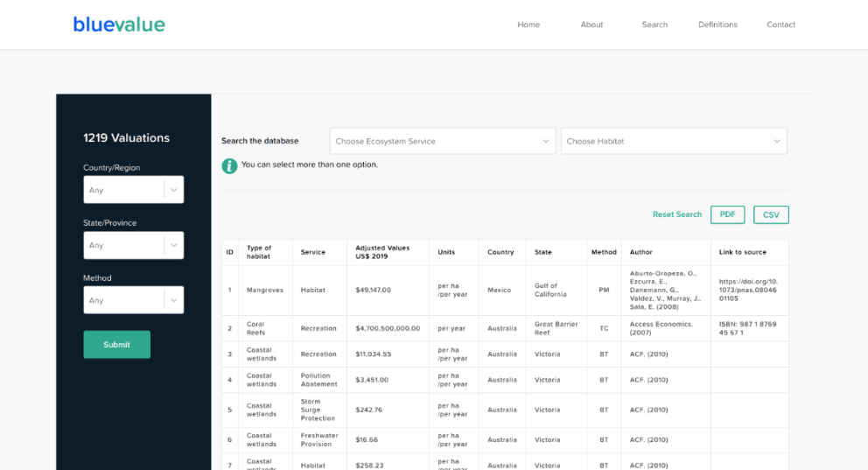868x470 pixels.
Task: Open the Contact page
Action: [x=781, y=25]
